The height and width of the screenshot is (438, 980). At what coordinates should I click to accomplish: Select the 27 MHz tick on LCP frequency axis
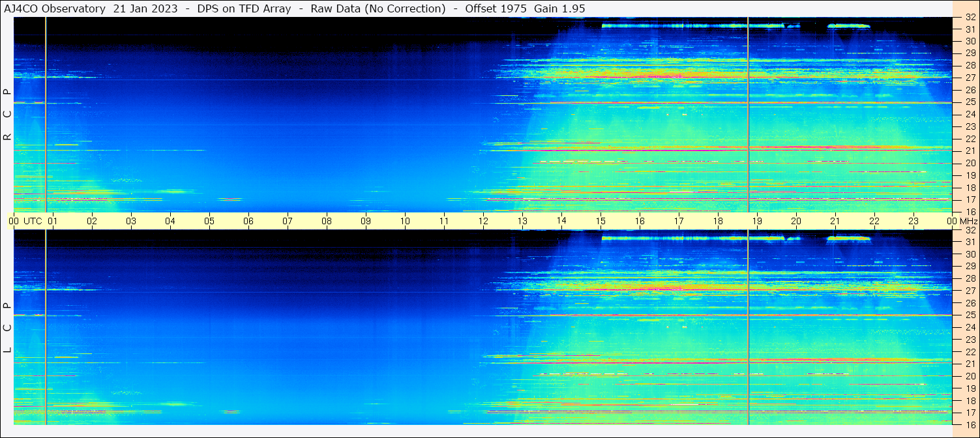click(x=970, y=291)
